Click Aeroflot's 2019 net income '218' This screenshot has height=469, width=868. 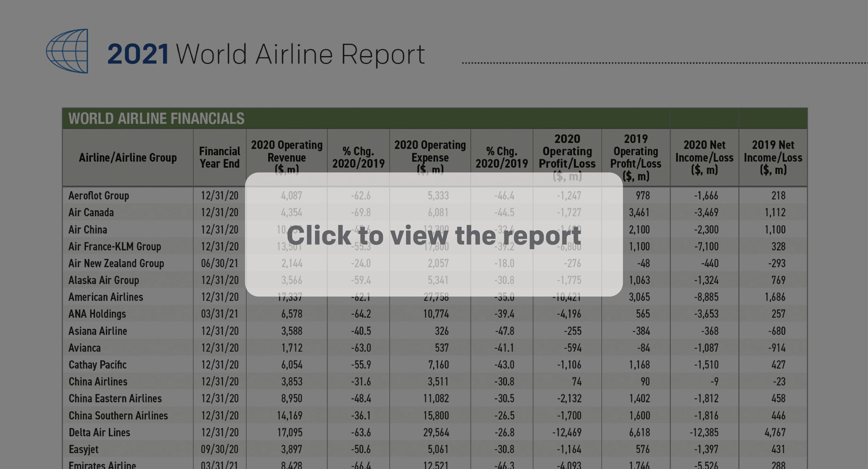[x=778, y=196]
